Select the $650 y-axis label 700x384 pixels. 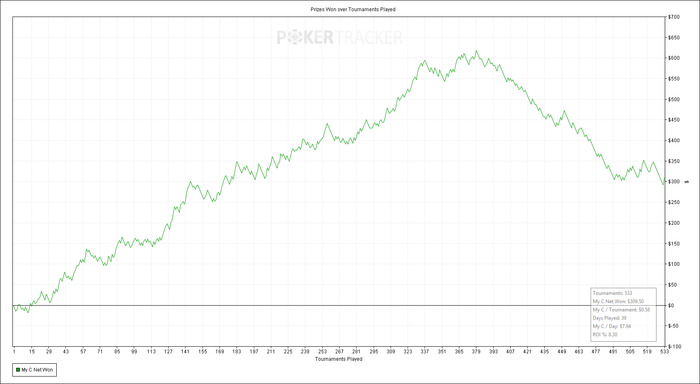(x=674, y=38)
